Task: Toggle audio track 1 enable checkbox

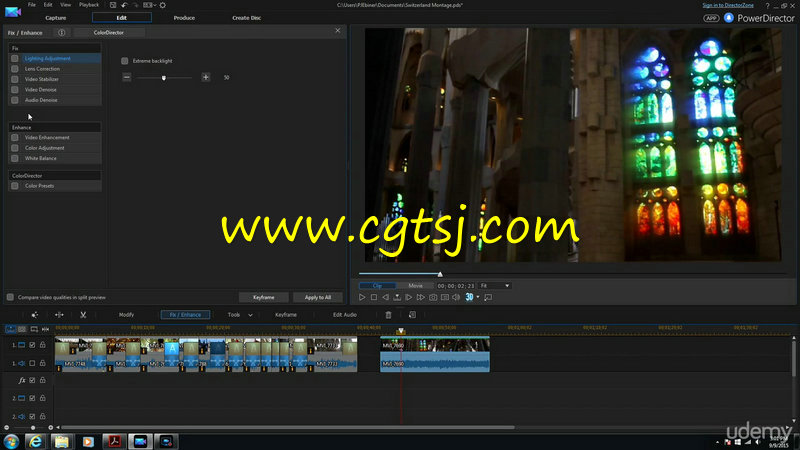Action: coord(32,363)
